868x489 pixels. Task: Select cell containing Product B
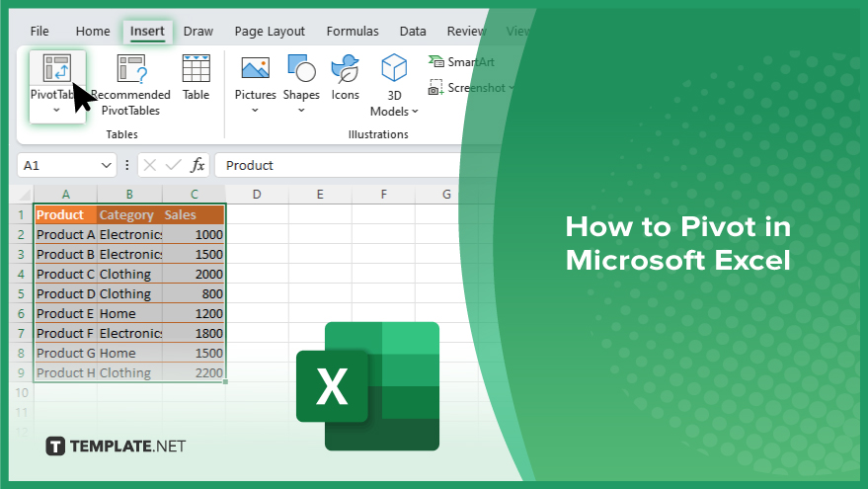[65, 254]
